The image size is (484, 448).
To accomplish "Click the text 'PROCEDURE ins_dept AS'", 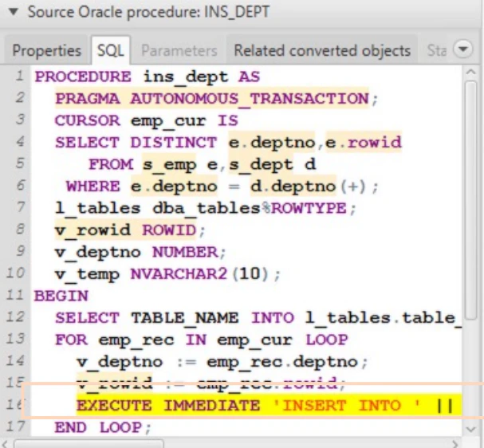I will point(148,77).
